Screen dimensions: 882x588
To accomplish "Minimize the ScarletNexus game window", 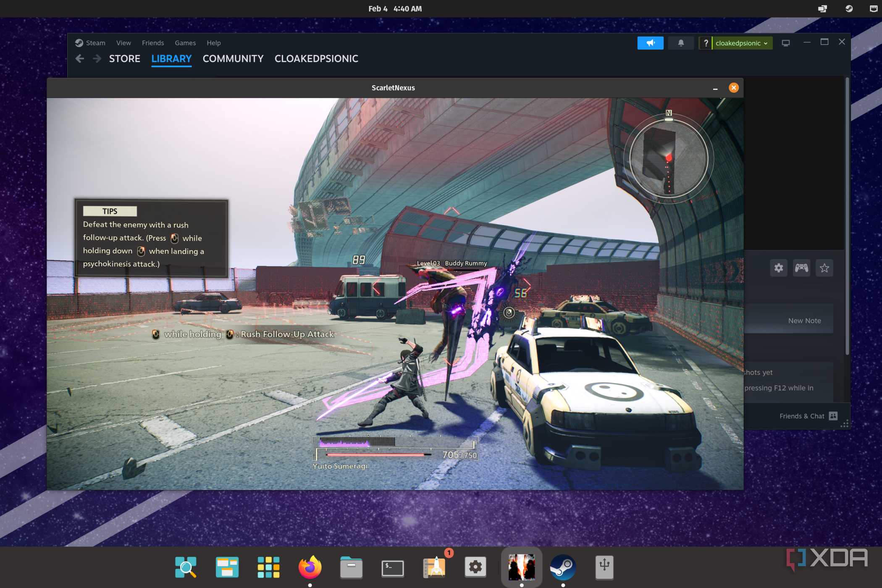I will point(715,88).
